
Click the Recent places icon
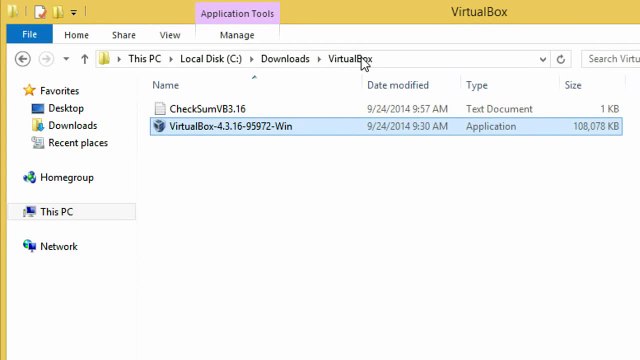pyautogui.click(x=38, y=142)
